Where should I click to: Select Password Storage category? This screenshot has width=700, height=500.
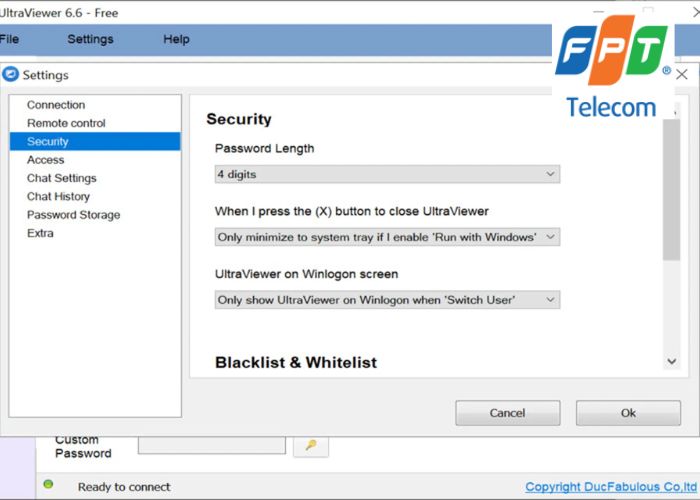73,215
